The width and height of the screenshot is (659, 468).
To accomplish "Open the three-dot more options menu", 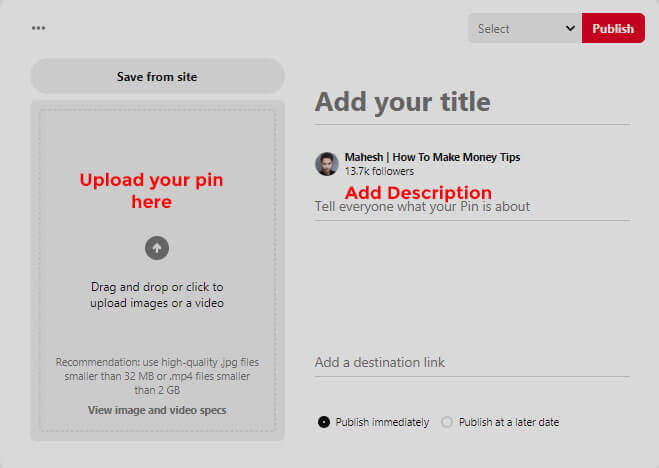I will (x=38, y=28).
